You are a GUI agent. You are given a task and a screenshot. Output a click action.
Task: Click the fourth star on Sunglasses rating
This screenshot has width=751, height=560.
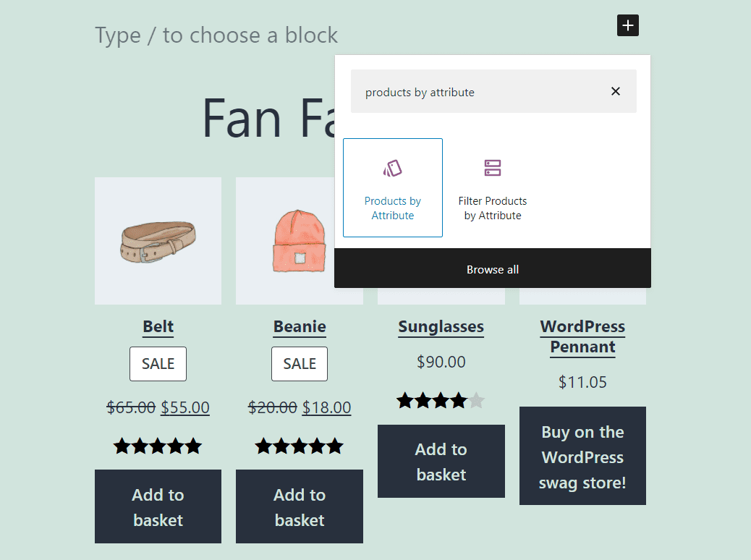pyautogui.click(x=459, y=400)
